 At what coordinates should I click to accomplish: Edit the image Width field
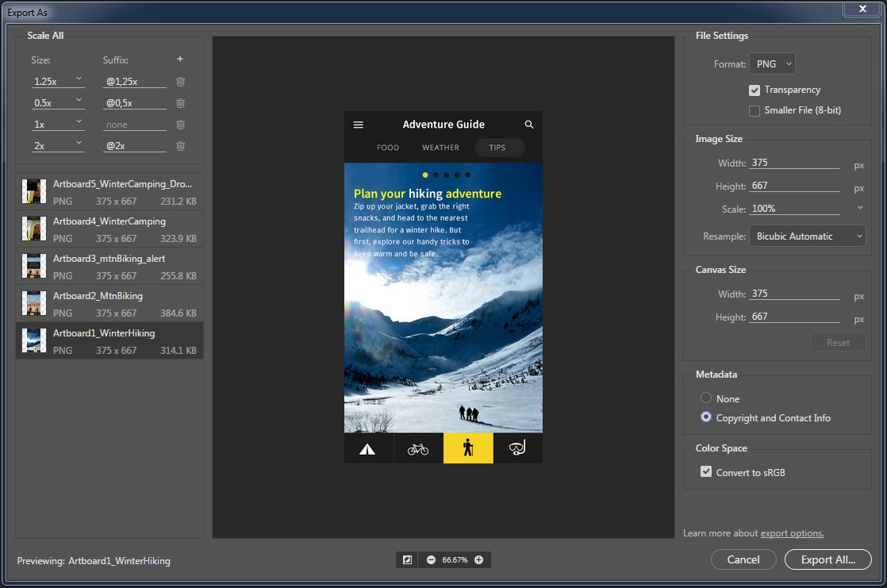tap(793, 163)
